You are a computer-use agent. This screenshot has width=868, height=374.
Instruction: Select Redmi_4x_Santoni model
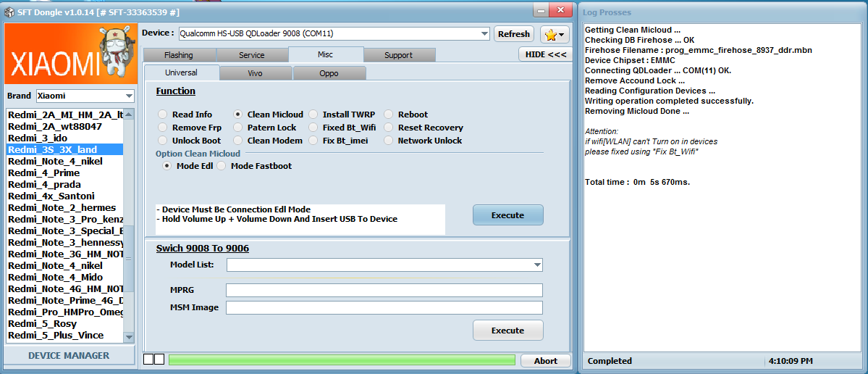(x=64, y=196)
